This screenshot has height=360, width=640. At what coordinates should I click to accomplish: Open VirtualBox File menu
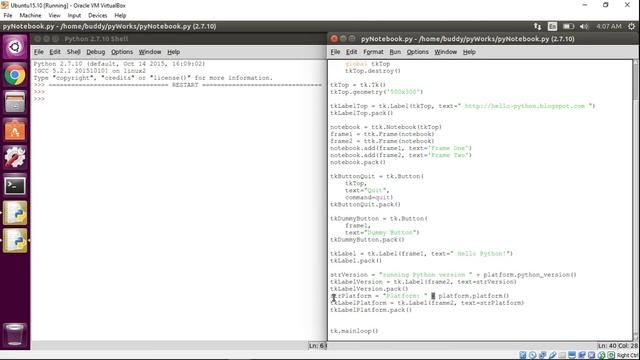(8, 16)
